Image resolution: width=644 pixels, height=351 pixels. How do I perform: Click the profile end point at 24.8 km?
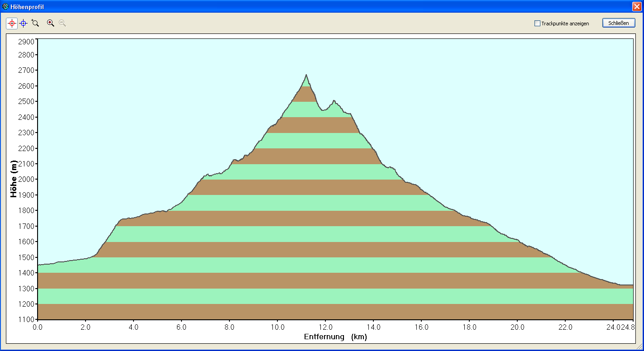pyautogui.click(x=632, y=285)
